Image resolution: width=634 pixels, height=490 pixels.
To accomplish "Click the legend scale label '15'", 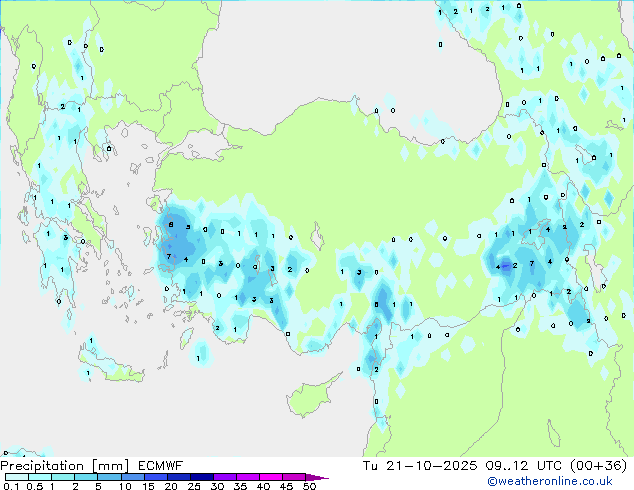I will tap(148, 486).
